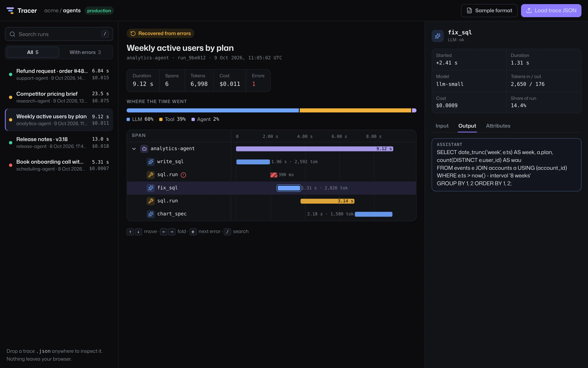Click the search magnifier icon
Image resolution: width=588 pixels, height=368 pixels.
12,34
